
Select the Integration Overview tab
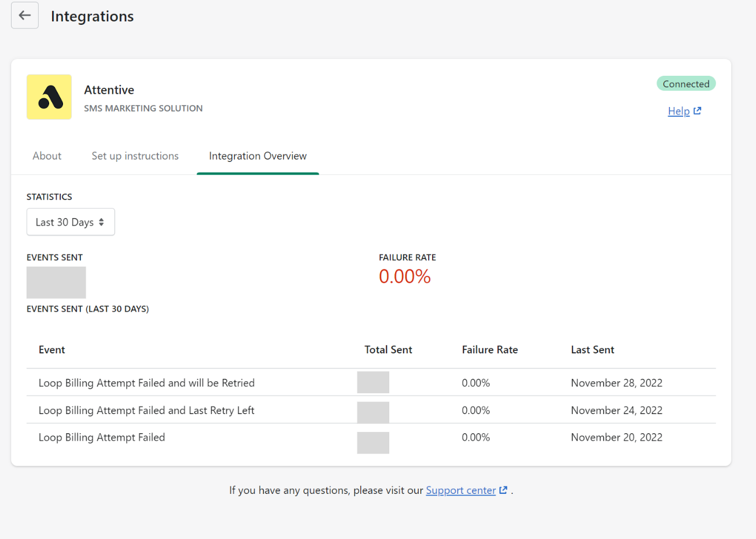pos(257,156)
